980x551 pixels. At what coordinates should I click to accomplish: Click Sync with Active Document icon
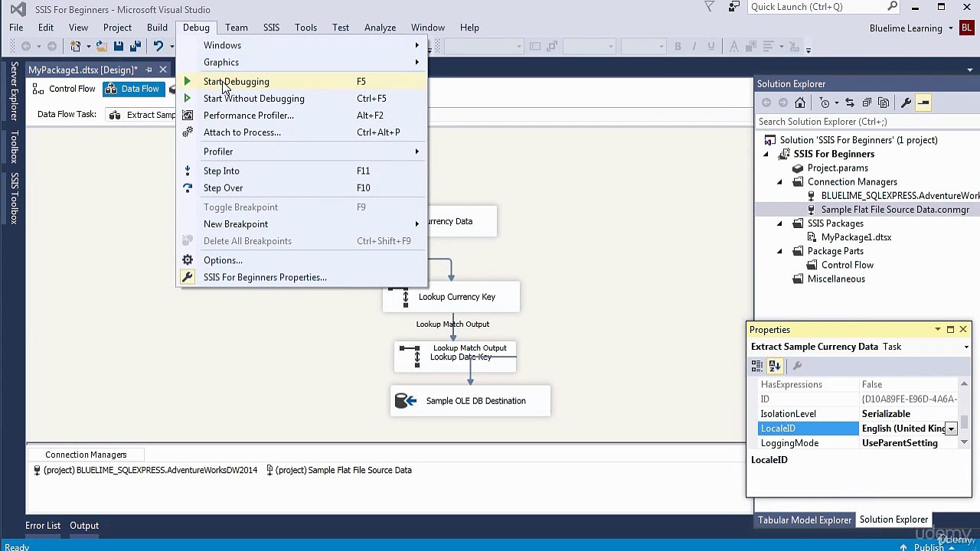850,103
